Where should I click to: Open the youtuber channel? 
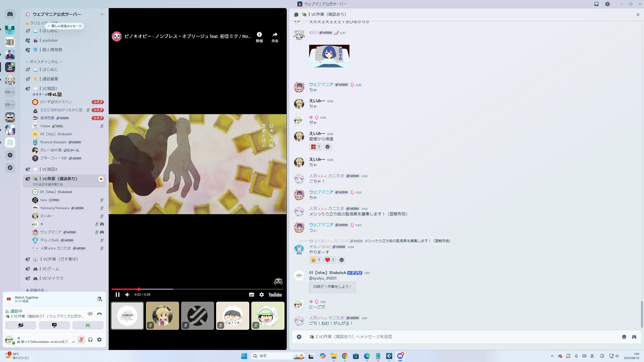click(50, 40)
